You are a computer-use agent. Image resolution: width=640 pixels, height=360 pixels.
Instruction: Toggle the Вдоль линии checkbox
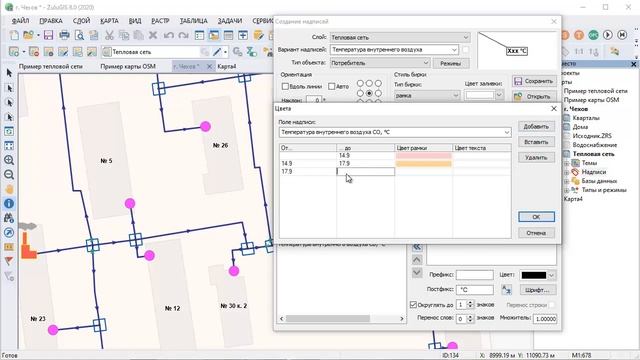[x=285, y=87]
